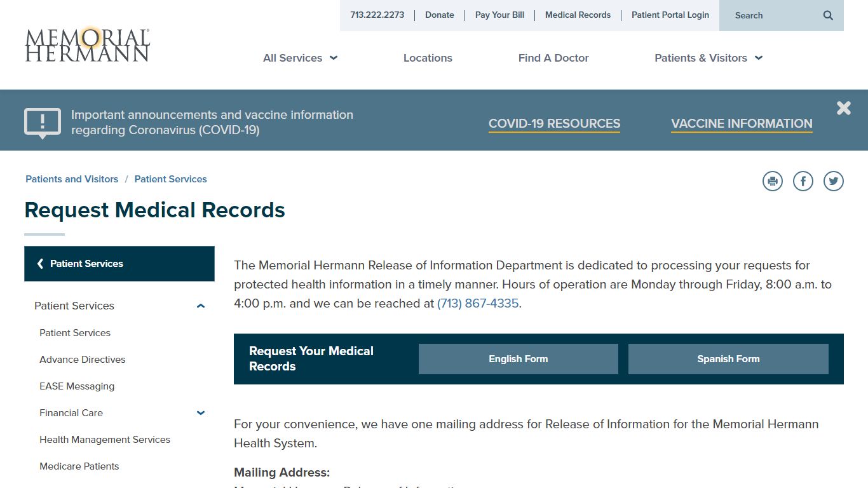868x488 pixels.
Task: Select Patient Services sidebar sub-item
Action: click(x=75, y=333)
